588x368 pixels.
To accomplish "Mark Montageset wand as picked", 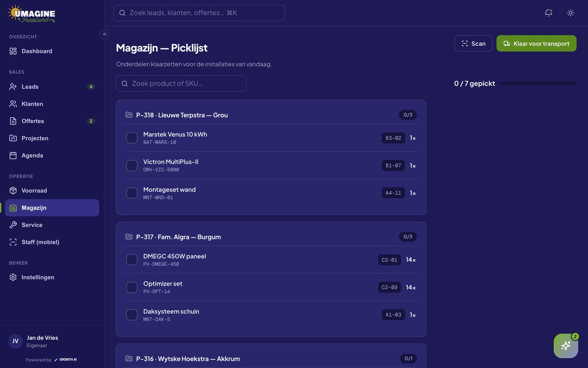I will [132, 193].
